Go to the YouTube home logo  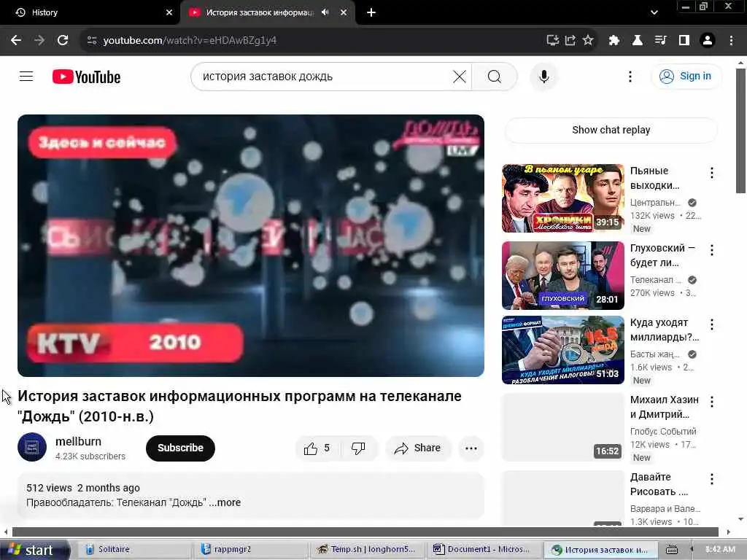tap(86, 77)
